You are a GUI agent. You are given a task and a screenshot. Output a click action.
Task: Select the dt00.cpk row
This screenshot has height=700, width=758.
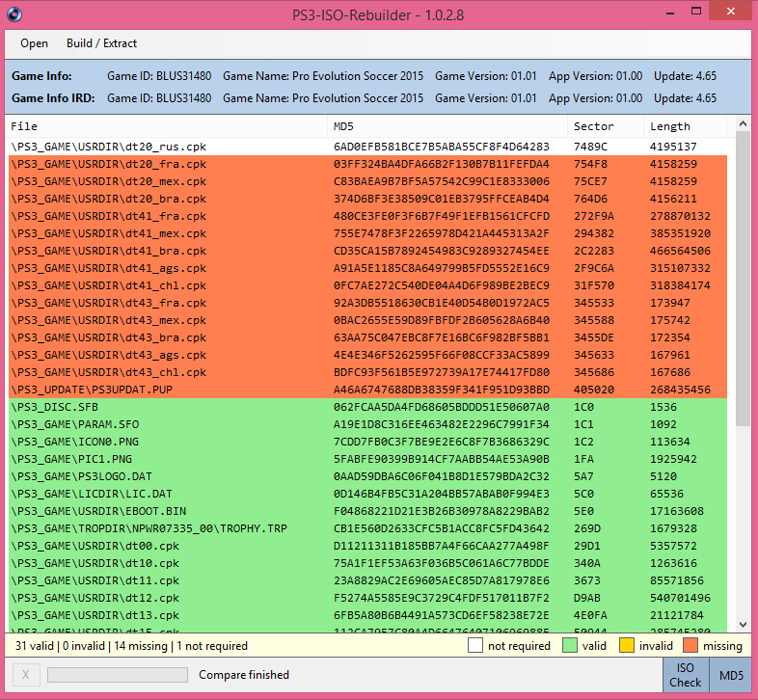coord(367,547)
